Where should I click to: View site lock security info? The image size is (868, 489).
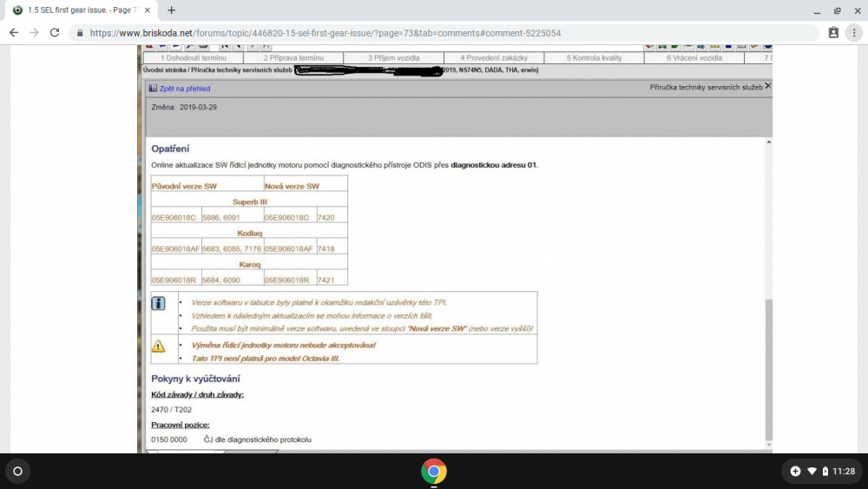(80, 33)
